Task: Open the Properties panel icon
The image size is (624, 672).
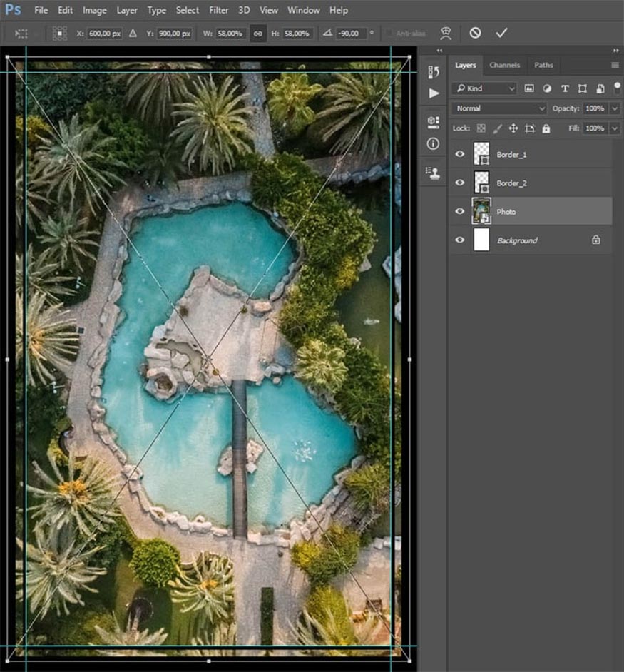Action: [x=434, y=122]
